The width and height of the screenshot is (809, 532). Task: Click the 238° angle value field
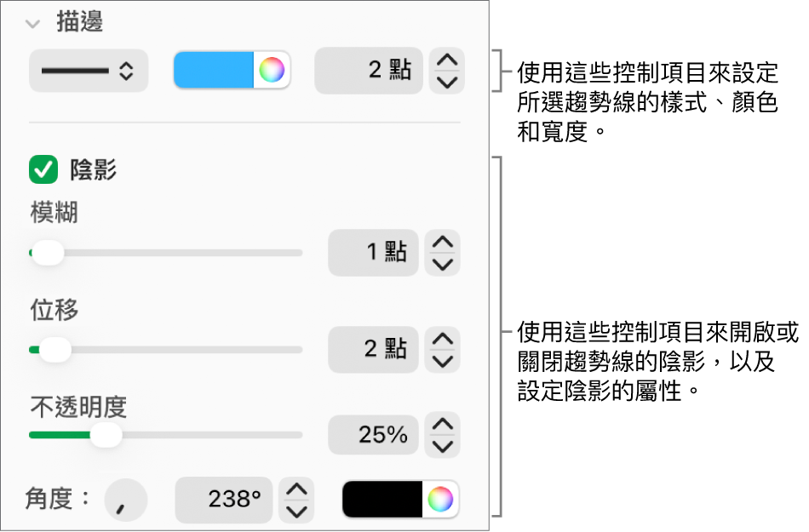(x=223, y=501)
